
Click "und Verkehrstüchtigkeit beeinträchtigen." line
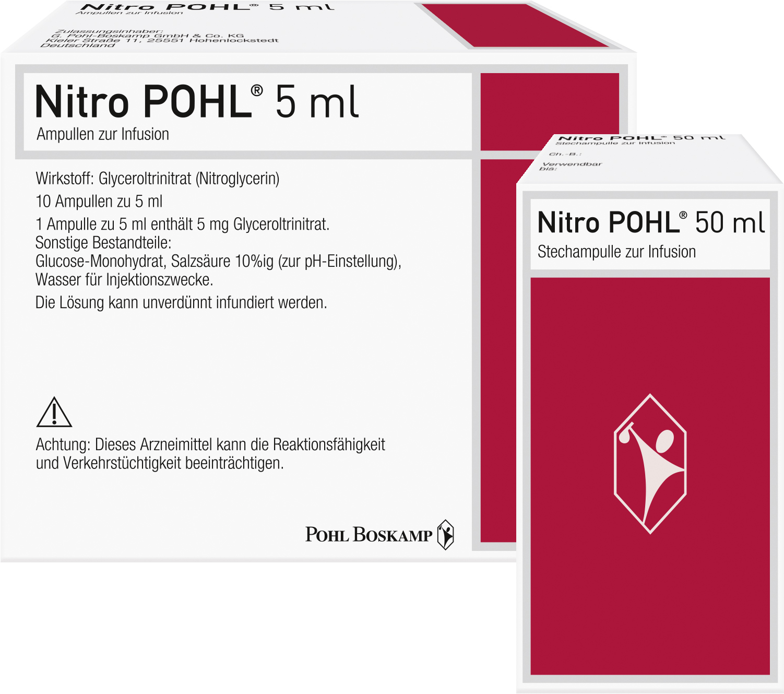pos(160,463)
